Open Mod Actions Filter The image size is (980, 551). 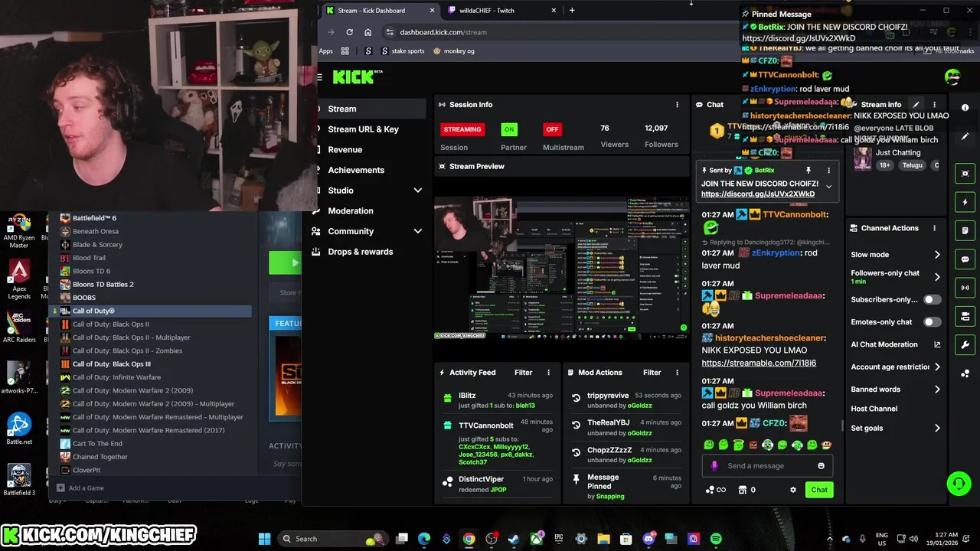click(652, 373)
